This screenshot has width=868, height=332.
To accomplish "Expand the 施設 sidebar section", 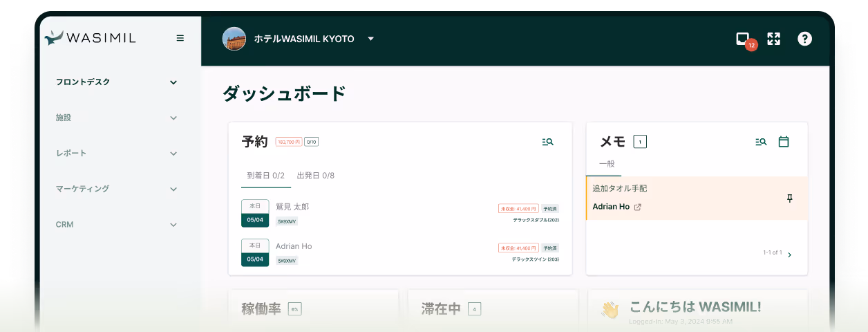I will [116, 118].
